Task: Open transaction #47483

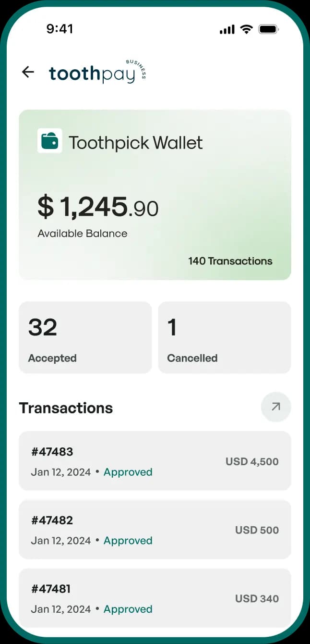Action: (x=155, y=461)
